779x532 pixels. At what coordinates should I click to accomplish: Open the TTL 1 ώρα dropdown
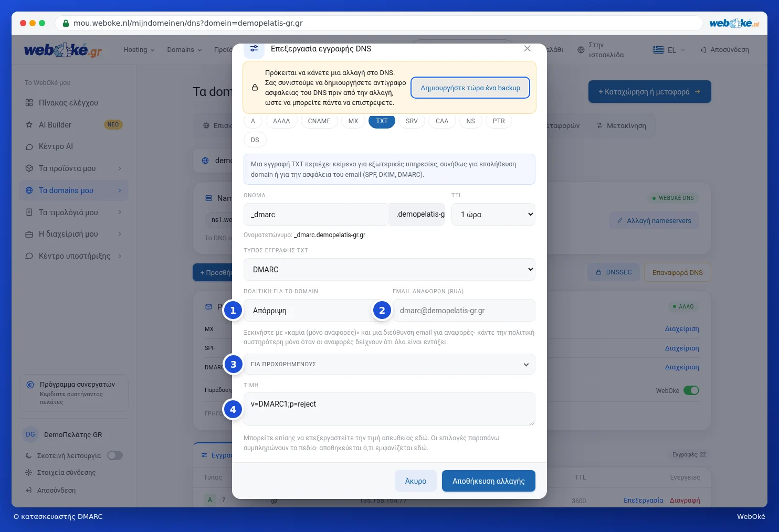click(x=494, y=214)
